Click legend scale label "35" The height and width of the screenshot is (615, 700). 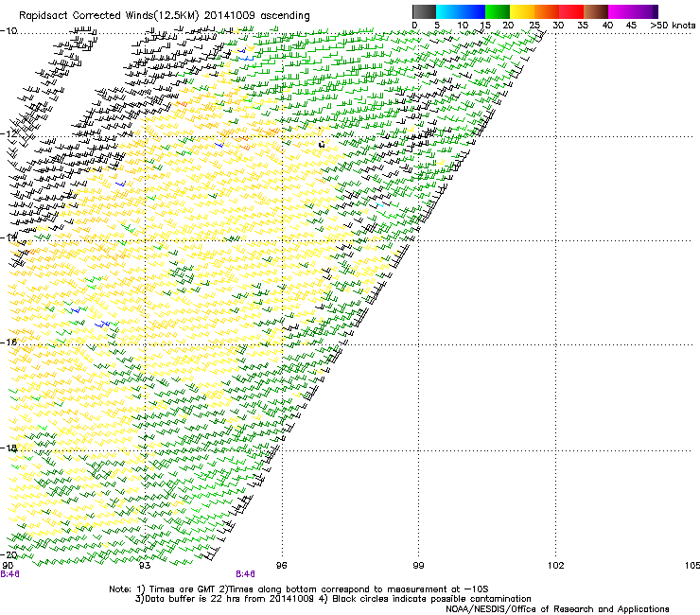(583, 26)
